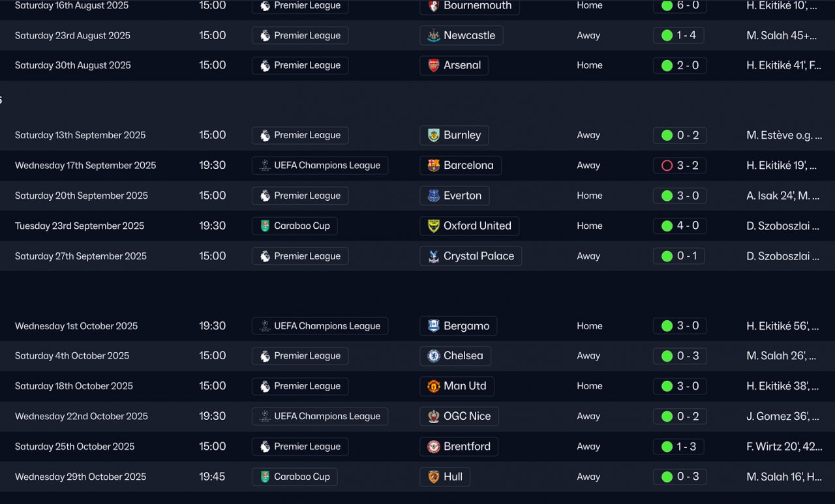Click the Man Utd club crest icon
This screenshot has height=504, width=835.
click(x=434, y=386)
